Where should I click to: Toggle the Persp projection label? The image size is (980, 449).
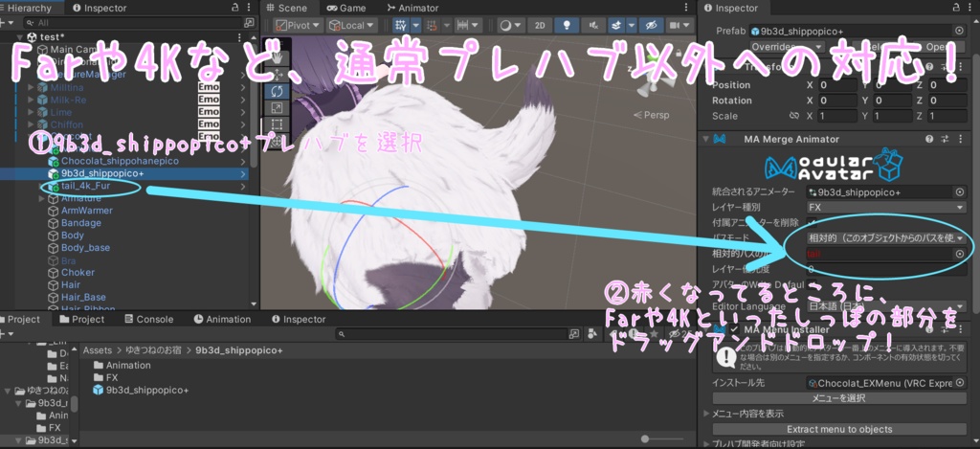coord(651,115)
